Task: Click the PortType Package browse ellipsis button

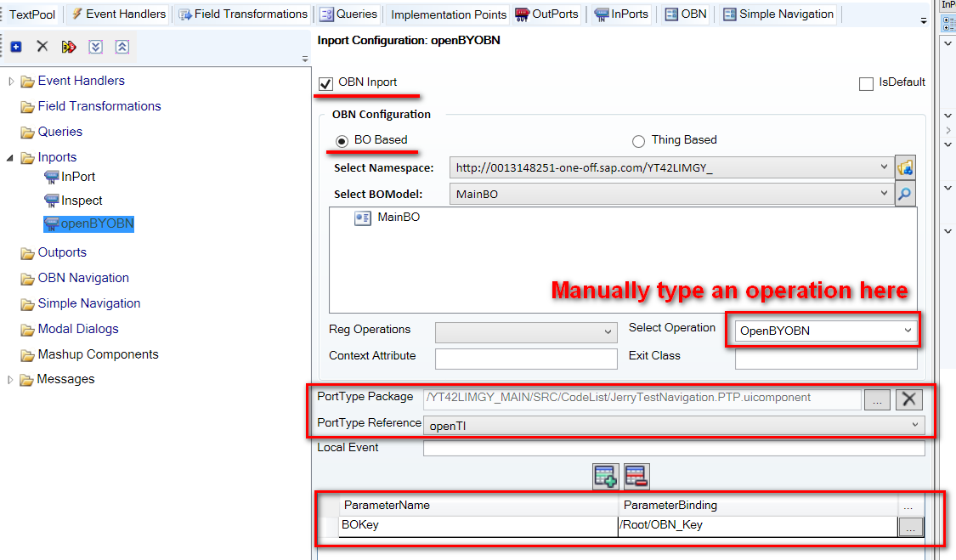Action: click(x=877, y=399)
